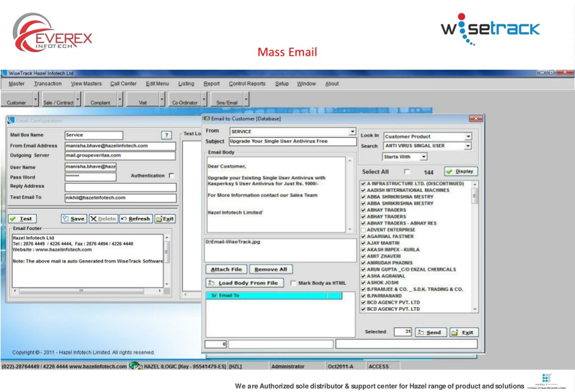Image resolution: width=575 pixels, height=392 pixels.
Task: Click the Test button with green check
Action: click(x=22, y=219)
